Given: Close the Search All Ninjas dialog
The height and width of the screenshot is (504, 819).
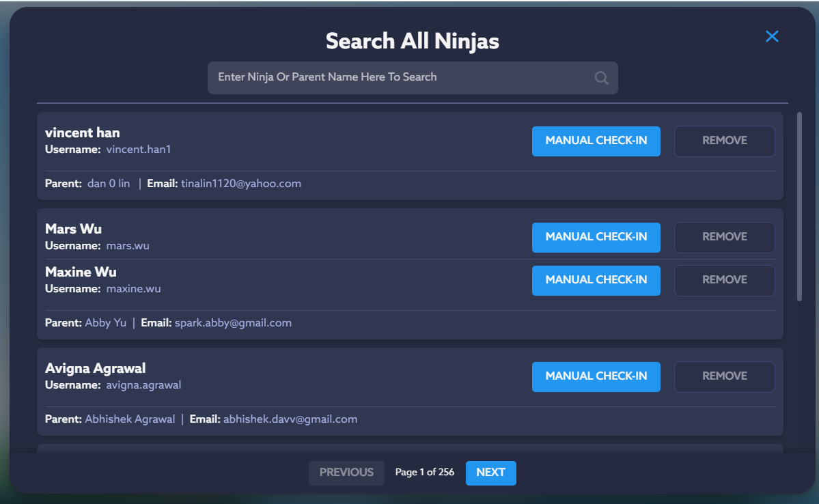Looking at the screenshot, I should pyautogui.click(x=772, y=36).
